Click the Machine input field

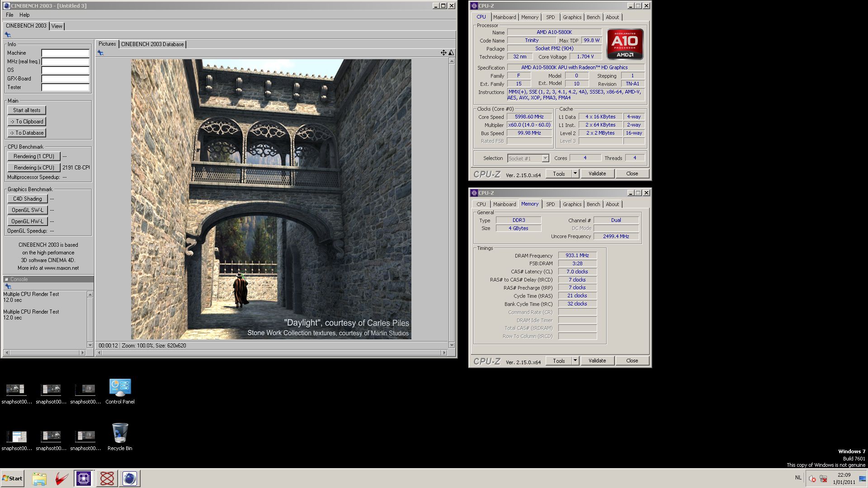(x=66, y=53)
